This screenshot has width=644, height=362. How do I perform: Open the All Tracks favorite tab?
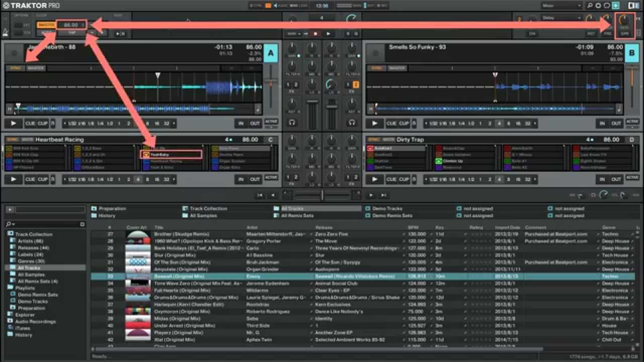pos(317,208)
